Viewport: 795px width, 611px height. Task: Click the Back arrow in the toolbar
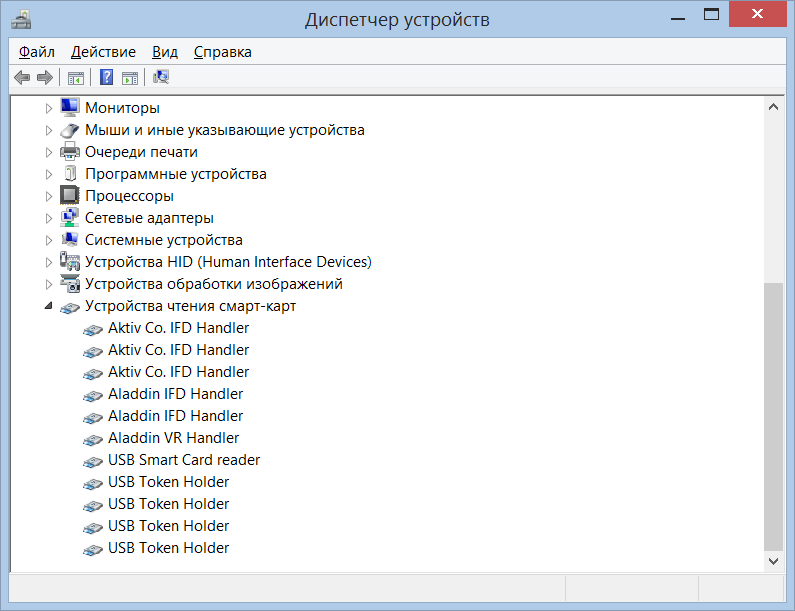(22, 78)
